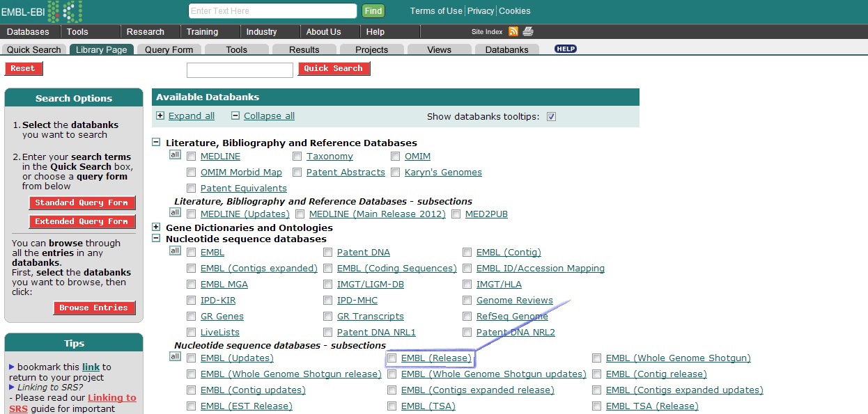The width and height of the screenshot is (868, 414).
Task: Open the Research menu
Action: point(146,32)
